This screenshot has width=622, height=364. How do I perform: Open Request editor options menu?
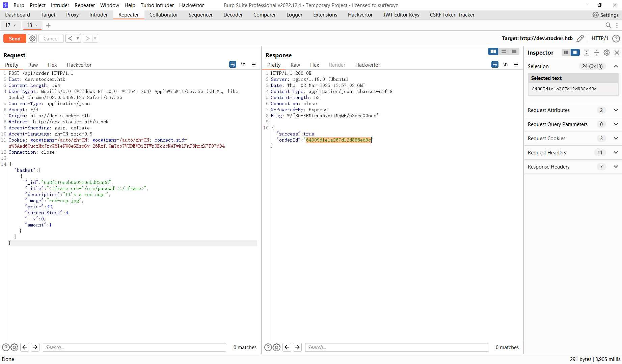pyautogui.click(x=254, y=64)
